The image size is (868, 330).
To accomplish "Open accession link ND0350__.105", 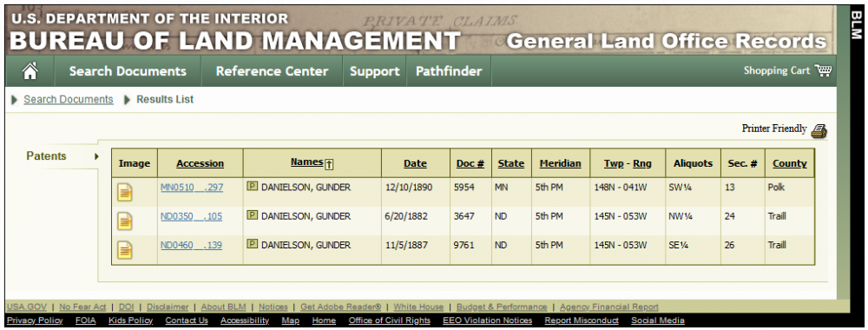I will point(192,216).
